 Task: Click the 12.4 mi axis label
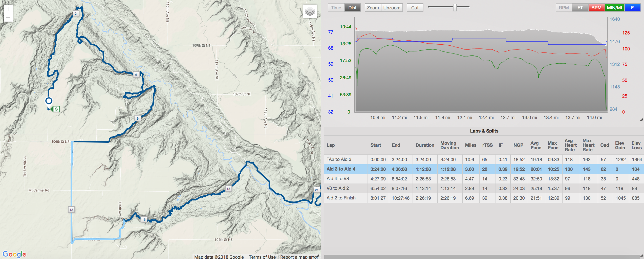pos(486,118)
